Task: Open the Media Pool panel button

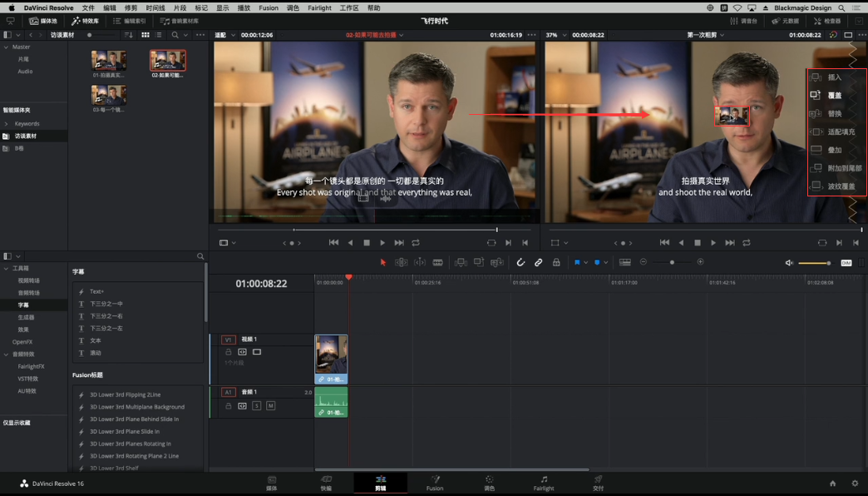Action: point(43,21)
